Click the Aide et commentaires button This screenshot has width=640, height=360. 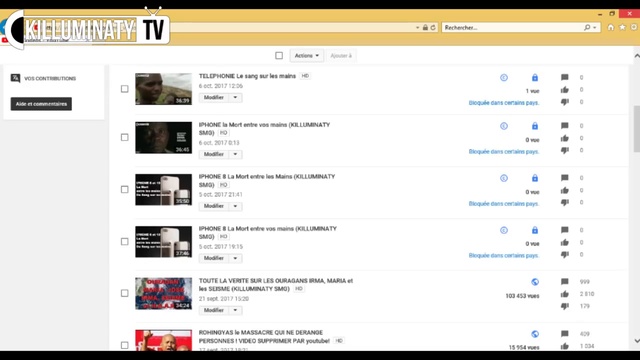coord(41,104)
